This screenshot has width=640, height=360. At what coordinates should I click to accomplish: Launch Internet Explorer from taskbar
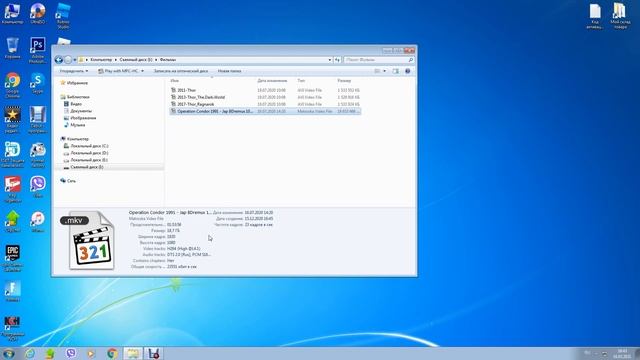(x=30, y=353)
